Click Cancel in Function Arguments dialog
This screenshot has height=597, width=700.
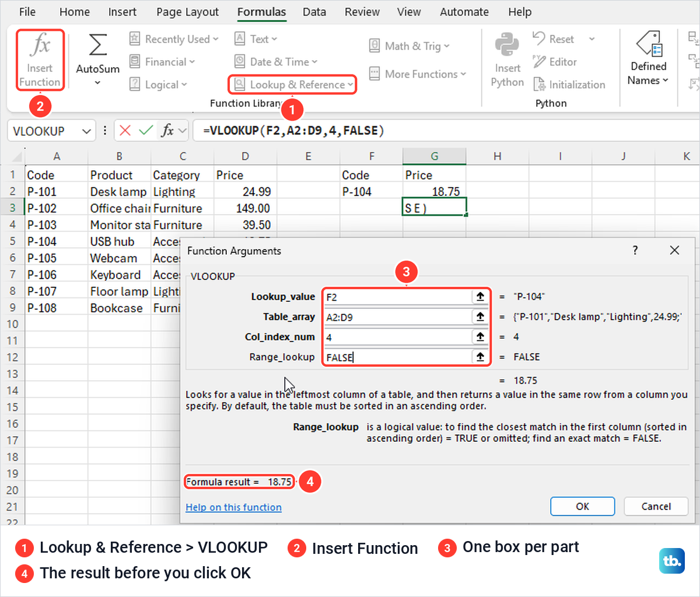(x=656, y=506)
